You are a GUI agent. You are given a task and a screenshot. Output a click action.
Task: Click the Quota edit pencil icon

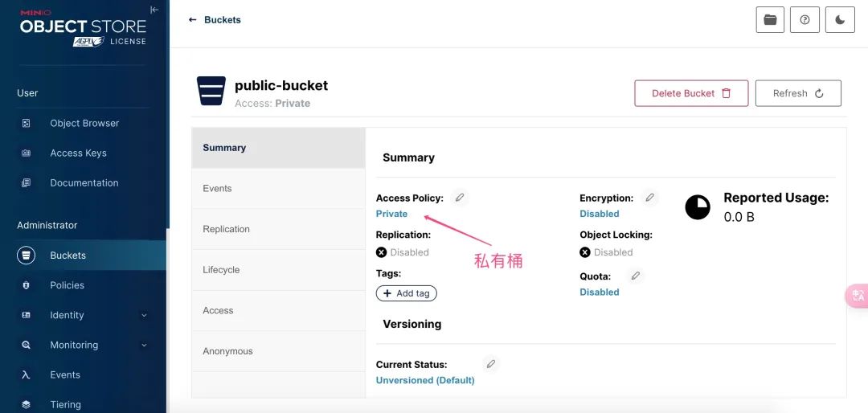pyautogui.click(x=635, y=276)
